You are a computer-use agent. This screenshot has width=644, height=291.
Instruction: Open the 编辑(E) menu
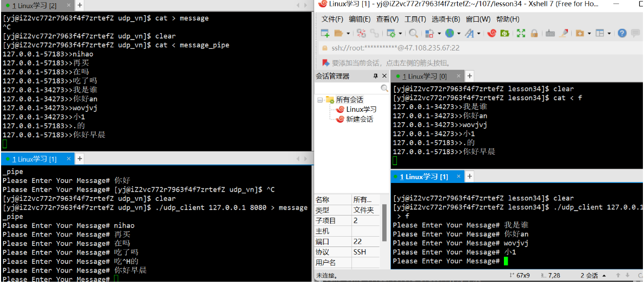click(360, 20)
